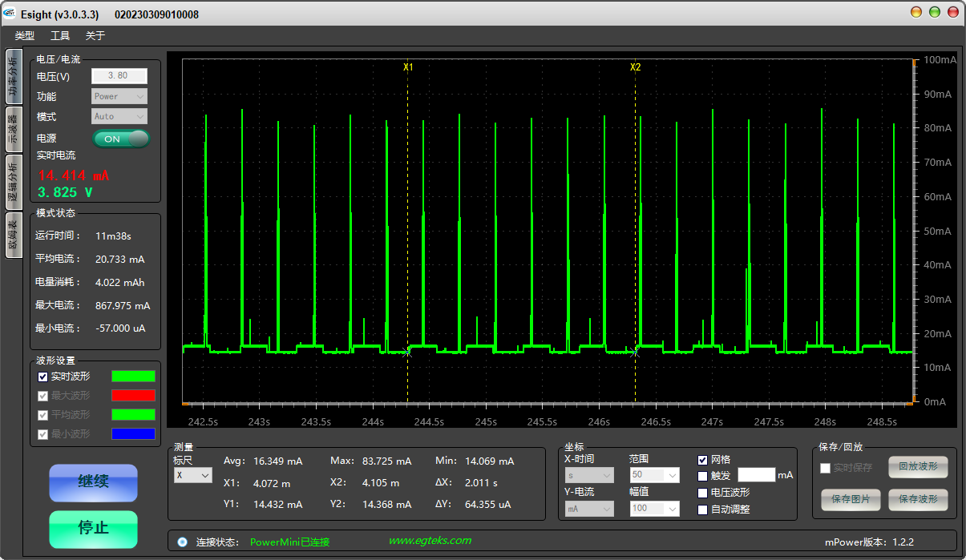Toggle the 网格 checkbox
Viewport: 966px width, 560px height.
click(703, 460)
